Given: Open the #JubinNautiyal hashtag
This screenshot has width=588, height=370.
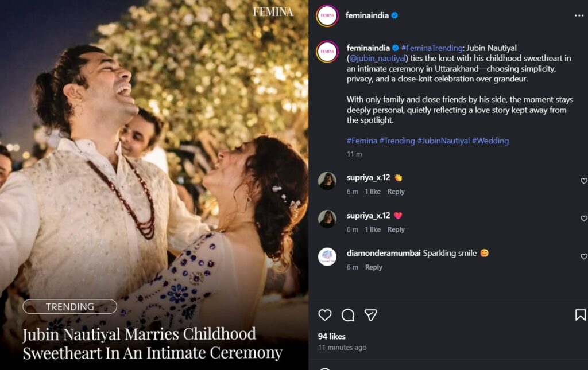Looking at the screenshot, I should [443, 141].
